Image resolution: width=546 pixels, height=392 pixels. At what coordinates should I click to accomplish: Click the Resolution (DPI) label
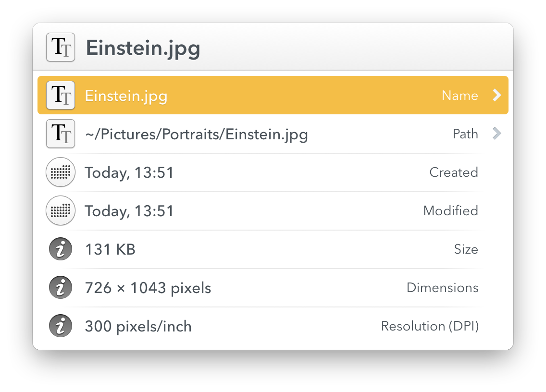pyautogui.click(x=430, y=326)
